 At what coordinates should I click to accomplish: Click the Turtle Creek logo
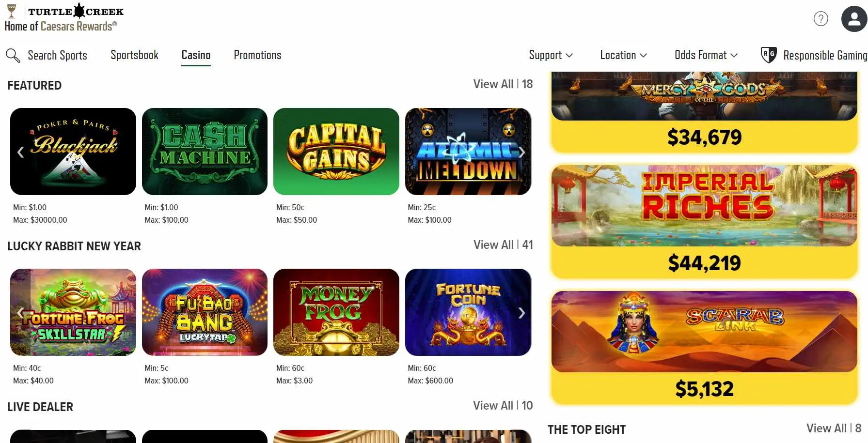click(x=64, y=17)
